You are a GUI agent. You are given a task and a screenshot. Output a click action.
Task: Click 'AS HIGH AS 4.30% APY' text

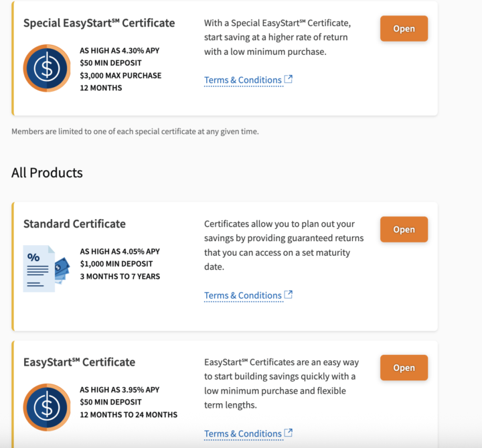coord(120,50)
